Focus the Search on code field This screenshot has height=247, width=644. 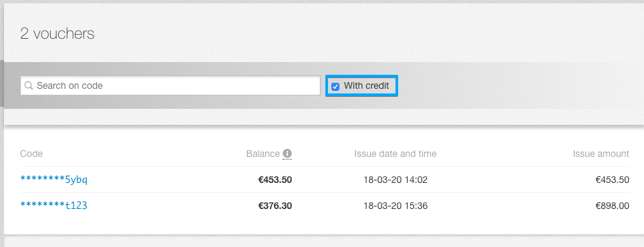(x=170, y=85)
